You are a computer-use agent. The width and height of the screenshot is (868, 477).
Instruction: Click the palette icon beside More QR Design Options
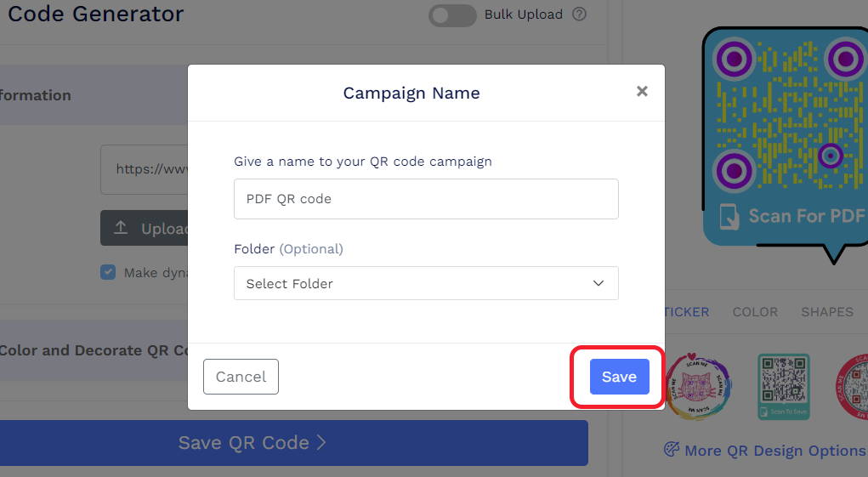[672, 450]
